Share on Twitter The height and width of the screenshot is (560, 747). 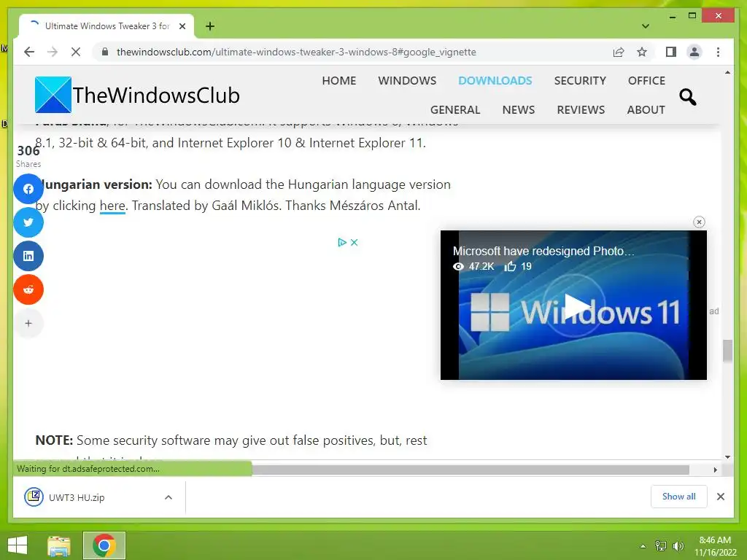[28, 222]
